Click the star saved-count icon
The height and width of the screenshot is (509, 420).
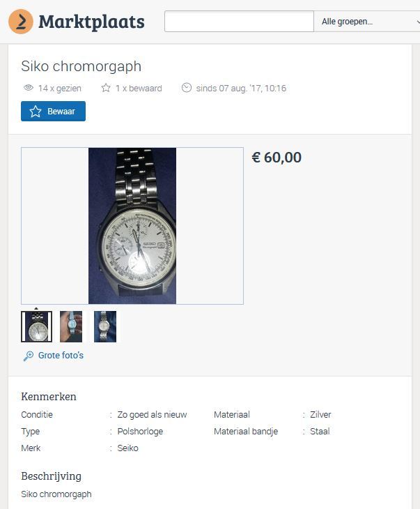click(x=106, y=89)
